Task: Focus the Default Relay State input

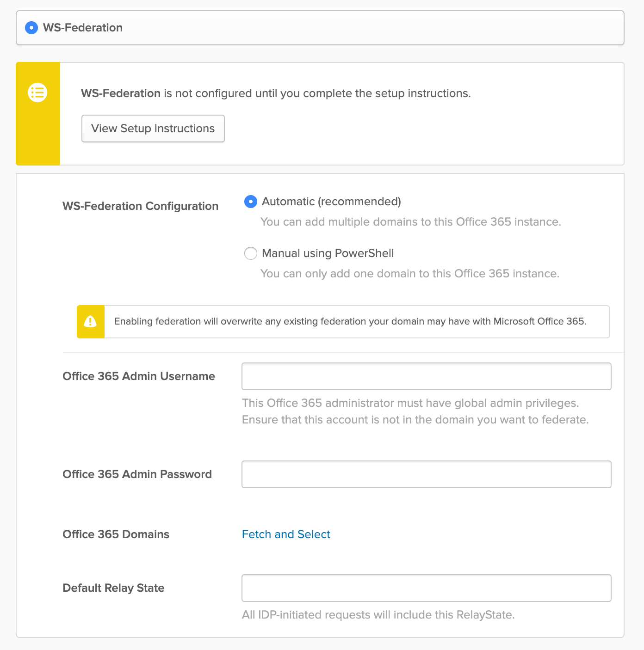Action: pyautogui.click(x=426, y=588)
